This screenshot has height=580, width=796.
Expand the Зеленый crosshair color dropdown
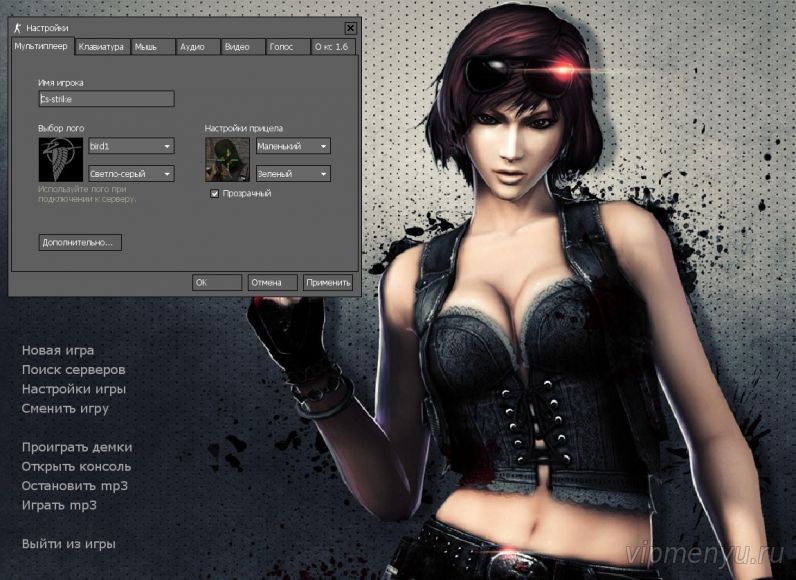(x=293, y=174)
